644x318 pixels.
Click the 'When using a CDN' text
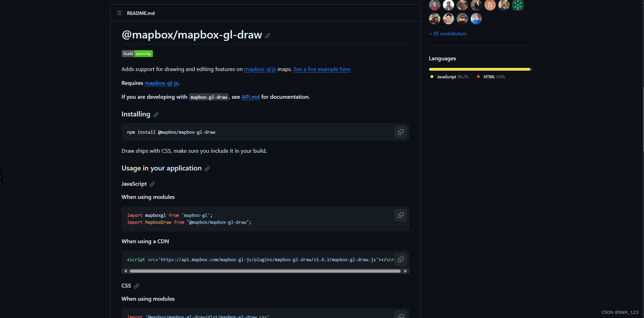(x=145, y=241)
